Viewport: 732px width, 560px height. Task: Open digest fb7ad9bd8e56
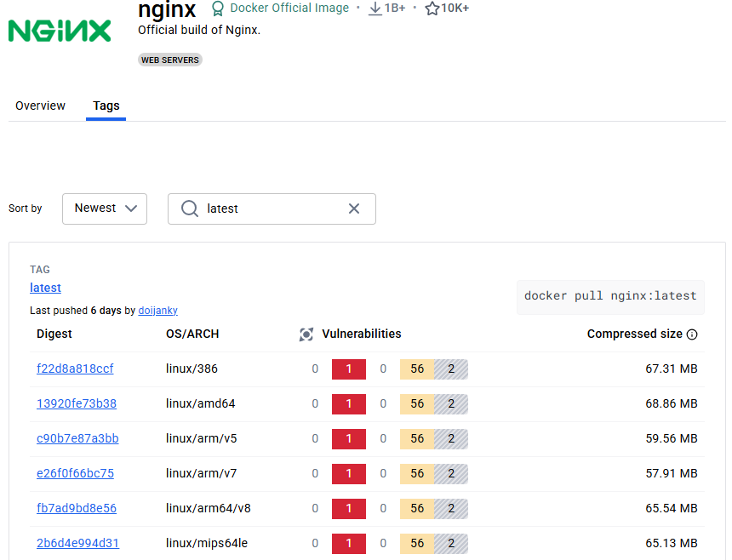click(x=77, y=508)
